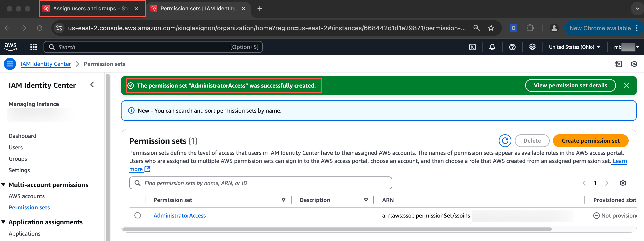Open Users in the sidebar
This screenshot has height=241, width=644.
(16, 147)
